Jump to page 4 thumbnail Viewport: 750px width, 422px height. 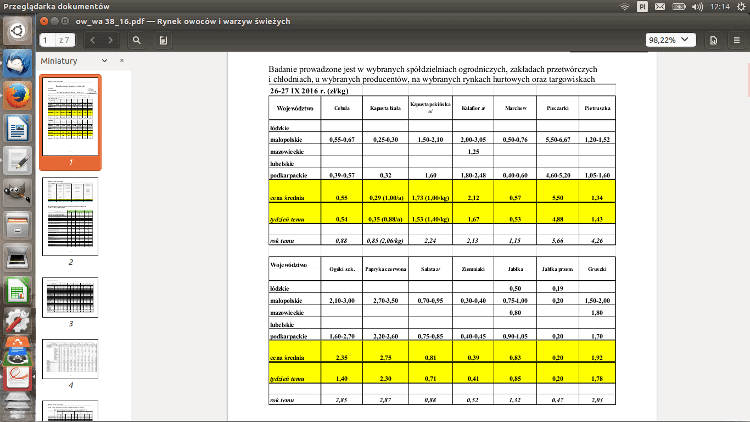coord(70,359)
